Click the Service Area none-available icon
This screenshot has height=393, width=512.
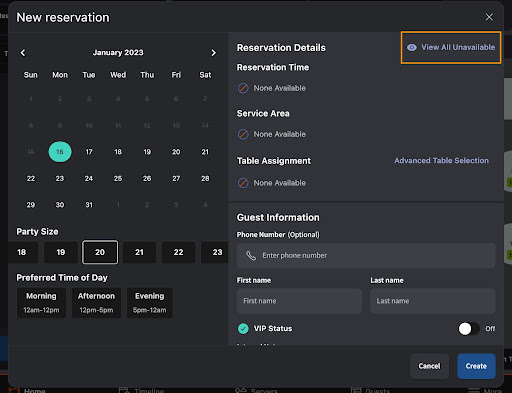[x=243, y=134]
